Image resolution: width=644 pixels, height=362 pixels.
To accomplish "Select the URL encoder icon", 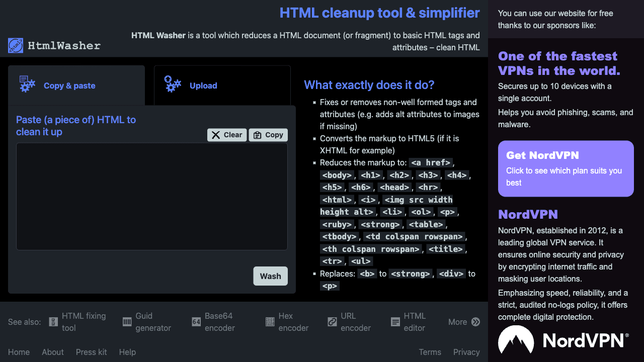I will pos(332,322).
